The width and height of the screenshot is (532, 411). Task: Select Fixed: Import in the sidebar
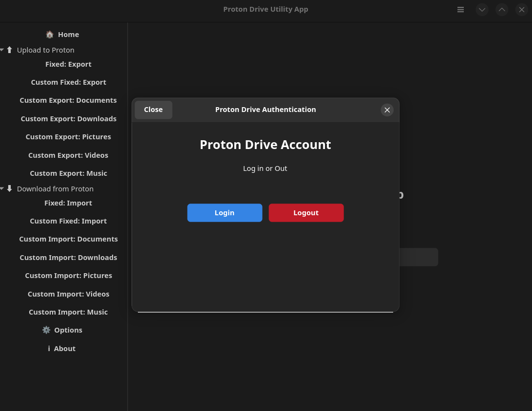[x=68, y=203]
